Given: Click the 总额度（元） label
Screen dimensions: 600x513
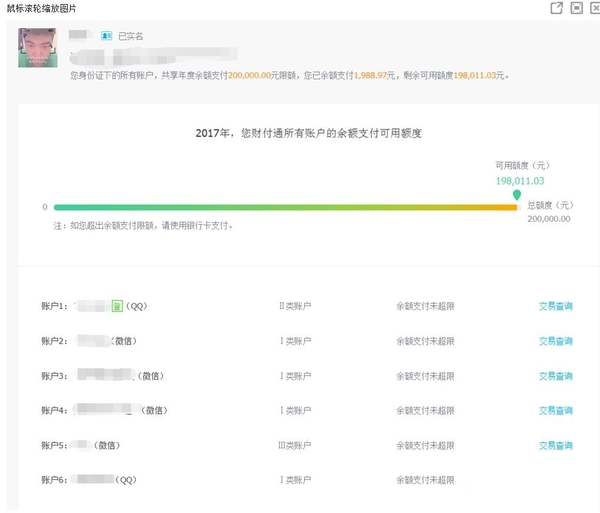Looking at the screenshot, I should [x=550, y=205].
